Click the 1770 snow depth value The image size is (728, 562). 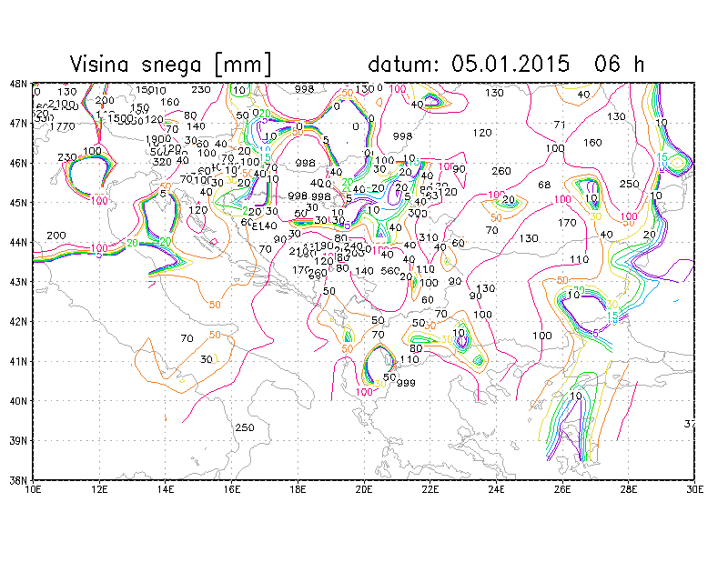pyautogui.click(x=63, y=126)
